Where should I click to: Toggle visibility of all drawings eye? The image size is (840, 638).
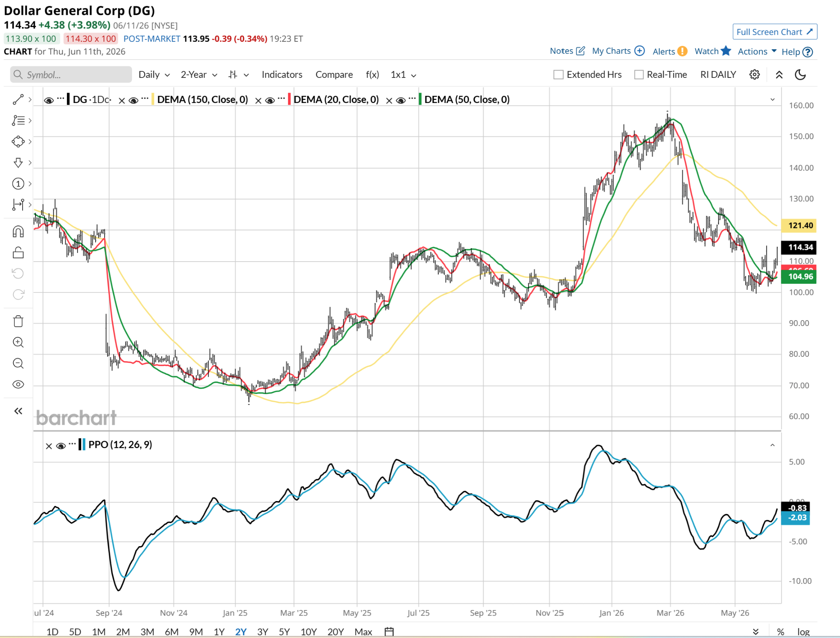pos(18,384)
